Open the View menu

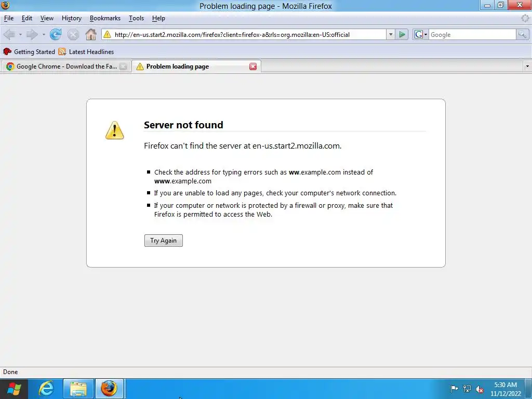(47, 18)
